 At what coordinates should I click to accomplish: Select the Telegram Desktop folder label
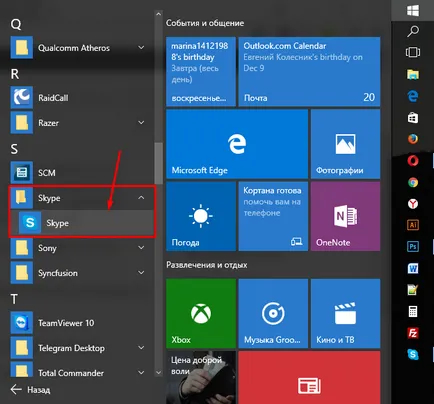(x=71, y=348)
